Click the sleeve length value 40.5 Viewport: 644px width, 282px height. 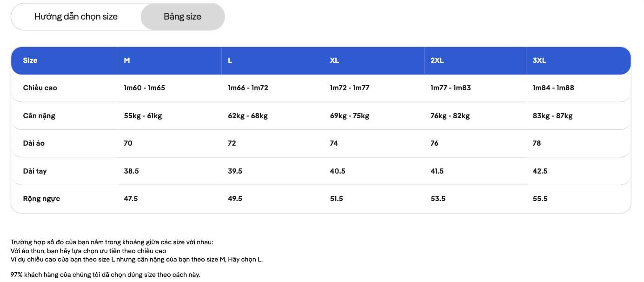coord(338,171)
